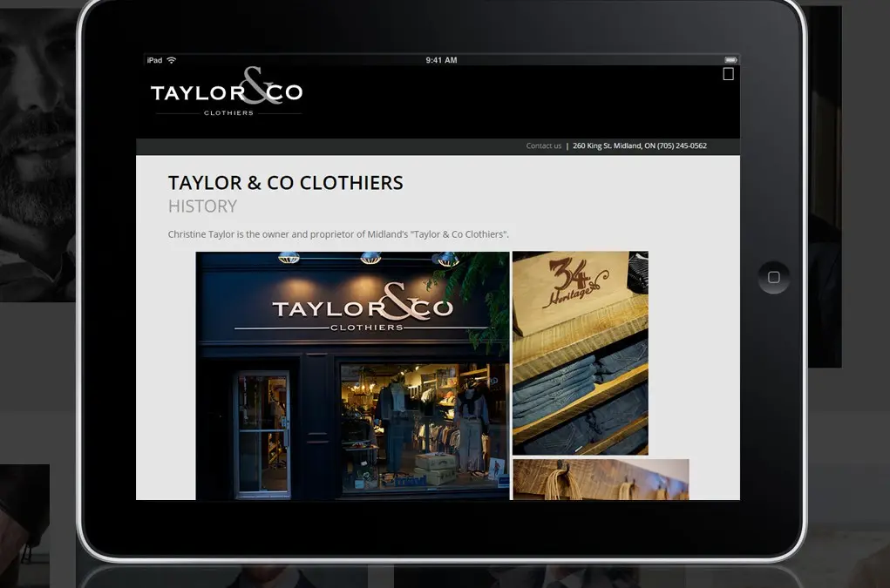Click the Taylor & Co Clothiers header logo

(227, 91)
